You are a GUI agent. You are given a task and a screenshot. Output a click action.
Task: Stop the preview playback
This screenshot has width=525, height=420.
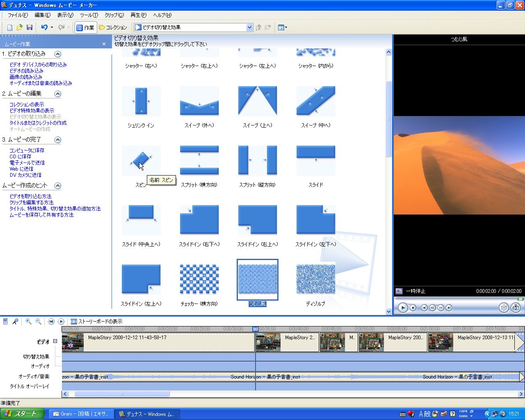(x=413, y=308)
